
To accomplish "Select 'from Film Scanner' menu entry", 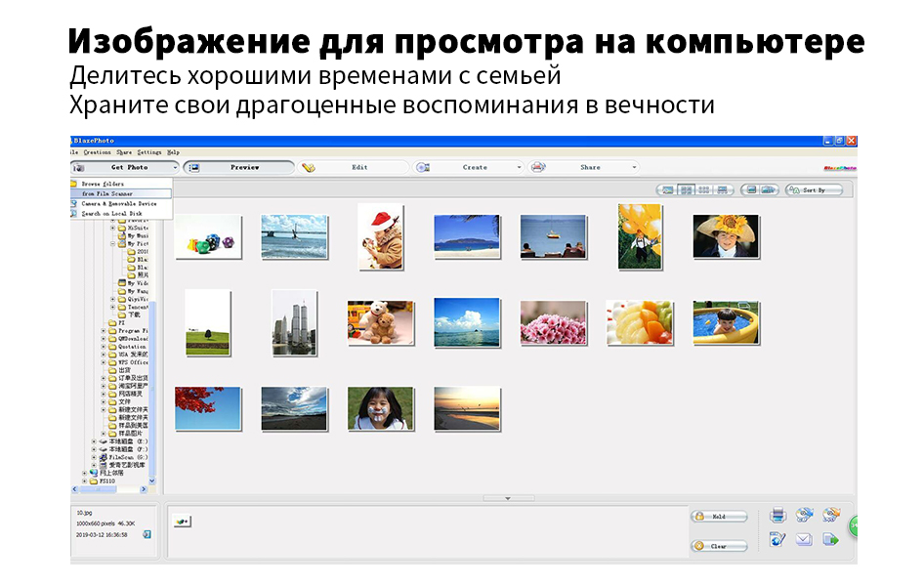I will point(113,193).
